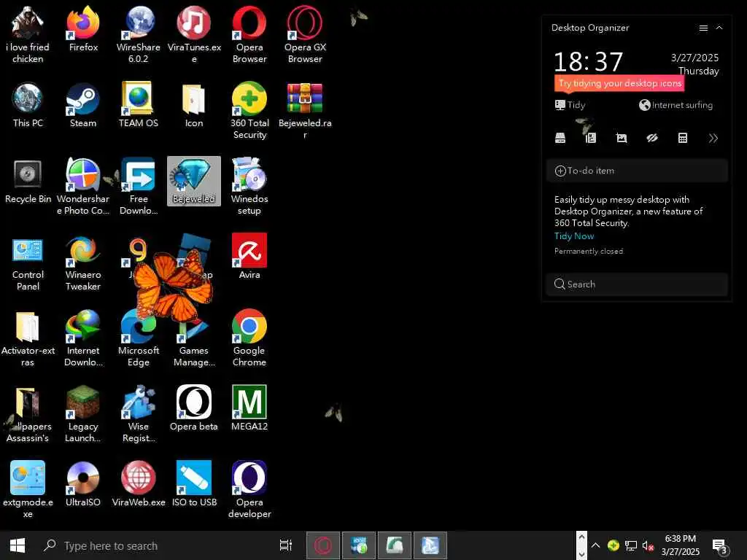Viewport: 747px width, 560px height.
Task: Select the Opera beta shortcut
Action: point(194,408)
